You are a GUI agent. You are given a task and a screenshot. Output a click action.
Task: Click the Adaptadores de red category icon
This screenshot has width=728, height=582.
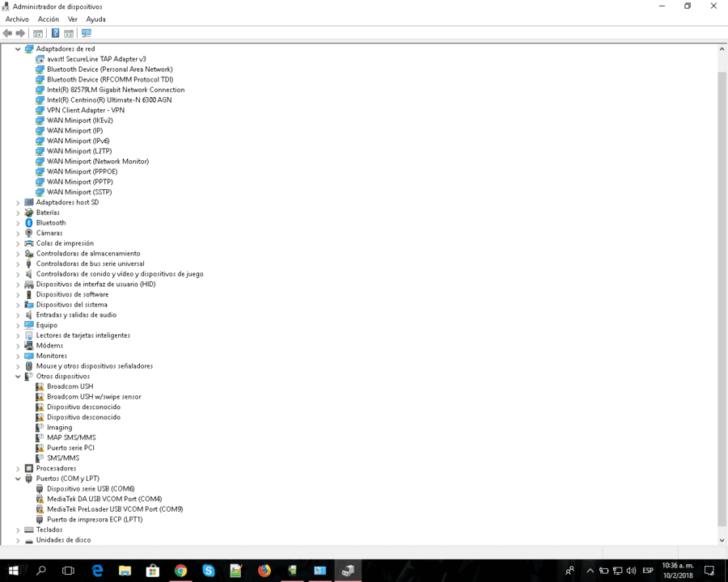click(x=29, y=48)
